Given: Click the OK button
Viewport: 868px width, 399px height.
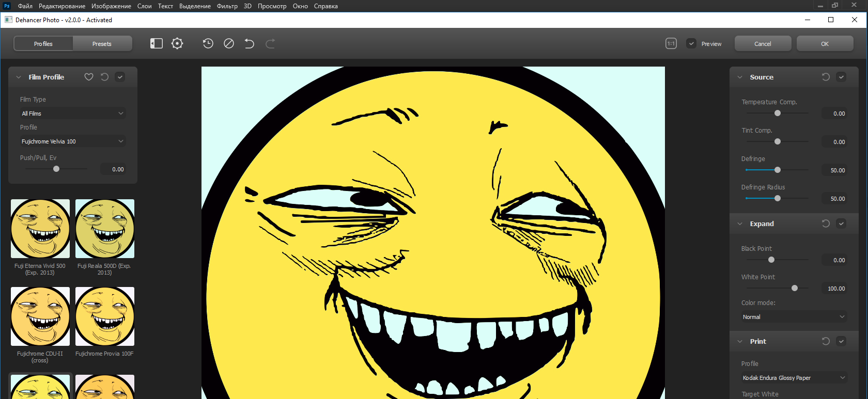Looking at the screenshot, I should [x=825, y=43].
